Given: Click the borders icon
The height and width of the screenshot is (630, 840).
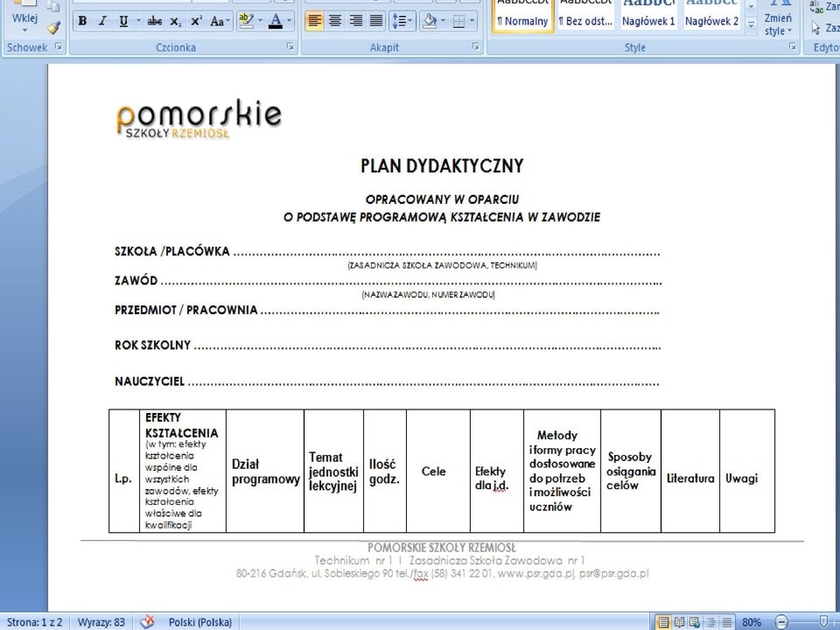Looking at the screenshot, I should tap(458, 21).
